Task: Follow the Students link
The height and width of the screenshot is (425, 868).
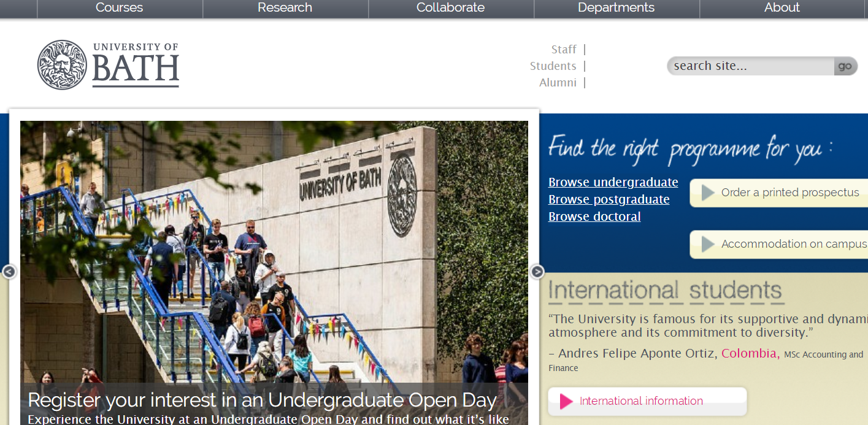Action: [553, 66]
